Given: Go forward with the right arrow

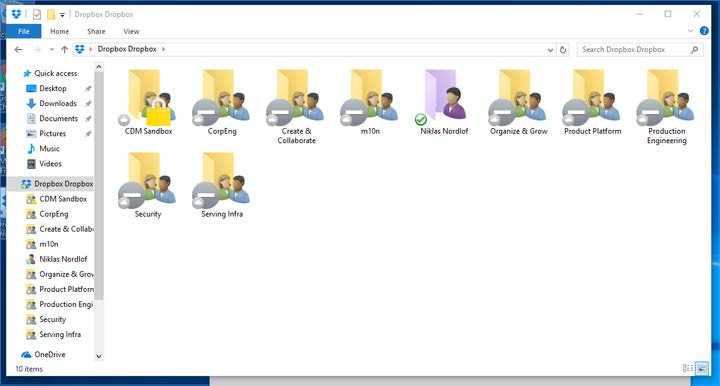Looking at the screenshot, I should click(x=37, y=50).
